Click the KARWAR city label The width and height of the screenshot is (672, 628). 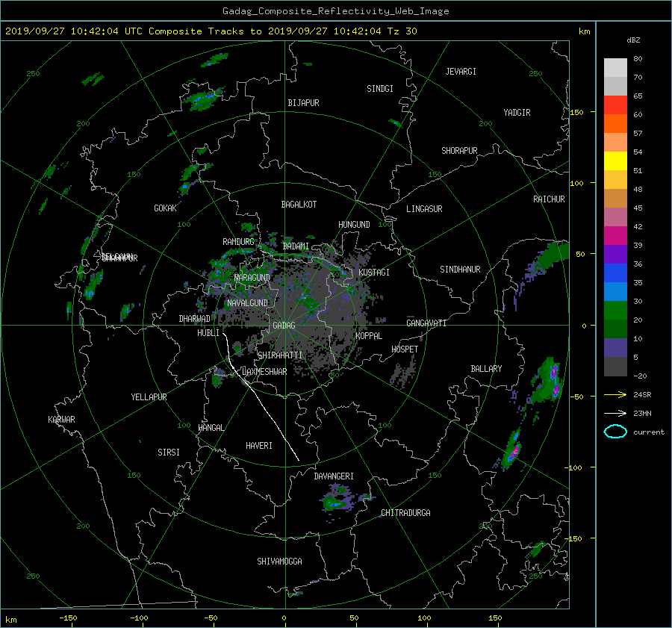click(x=61, y=419)
